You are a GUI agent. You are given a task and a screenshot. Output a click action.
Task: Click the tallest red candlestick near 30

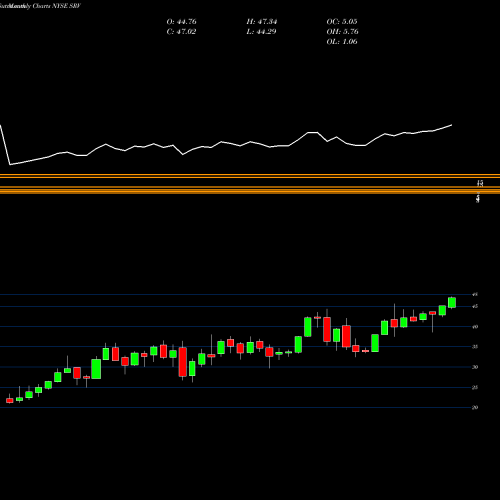coord(183,362)
